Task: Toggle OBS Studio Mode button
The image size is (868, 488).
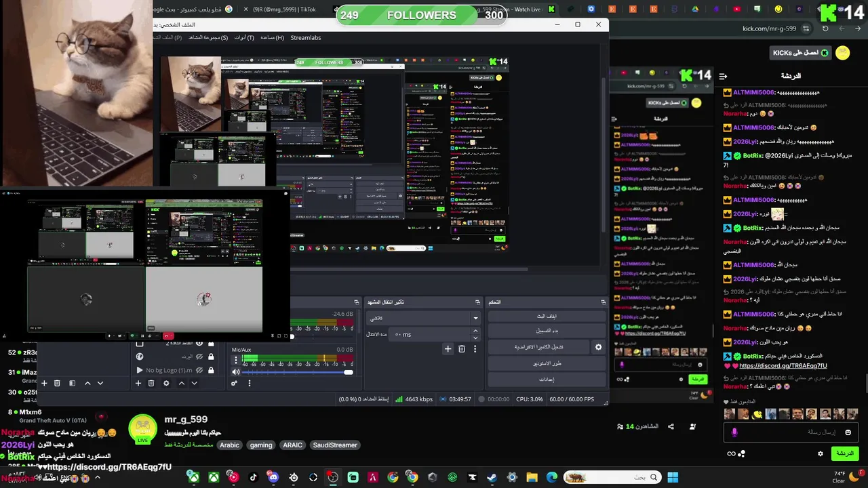Action: click(547, 363)
